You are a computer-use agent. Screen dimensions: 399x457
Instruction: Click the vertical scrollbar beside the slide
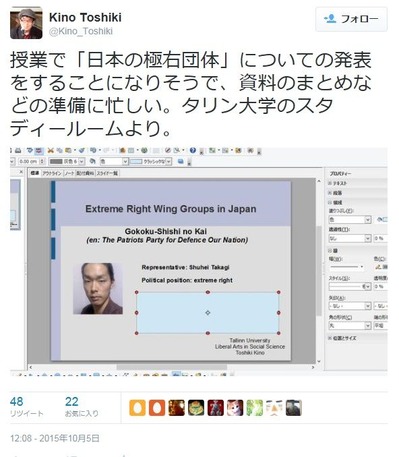(x=319, y=271)
